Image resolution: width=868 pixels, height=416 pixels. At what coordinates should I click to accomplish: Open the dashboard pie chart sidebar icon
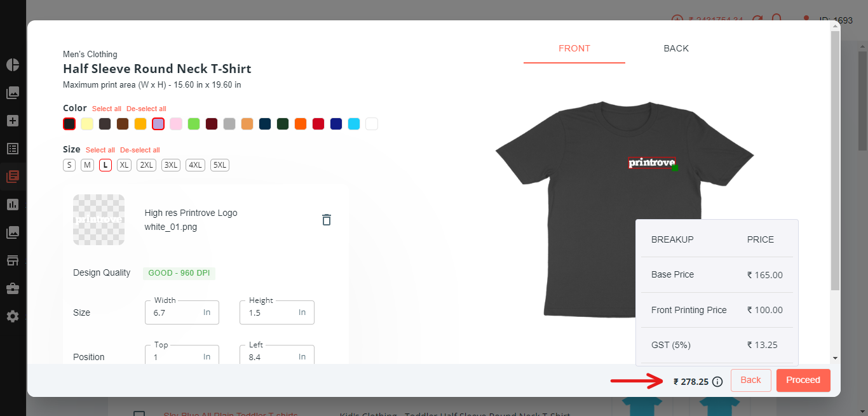pos(13,65)
